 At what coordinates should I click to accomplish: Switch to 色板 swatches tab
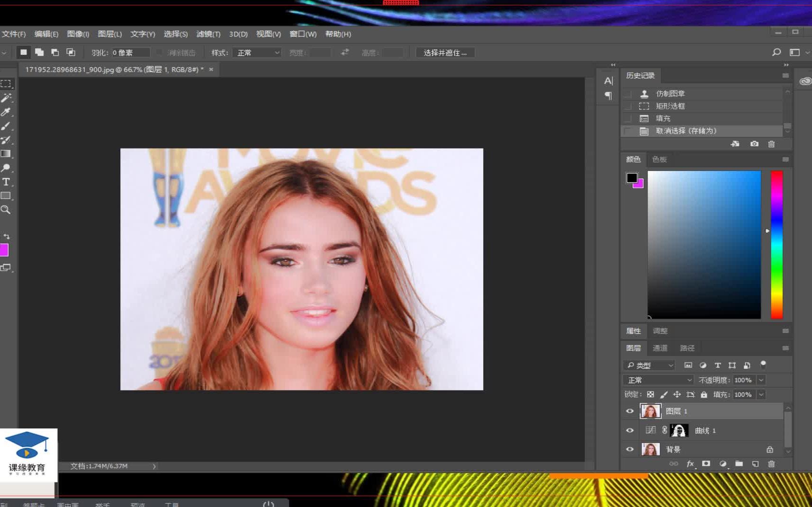[x=659, y=160]
